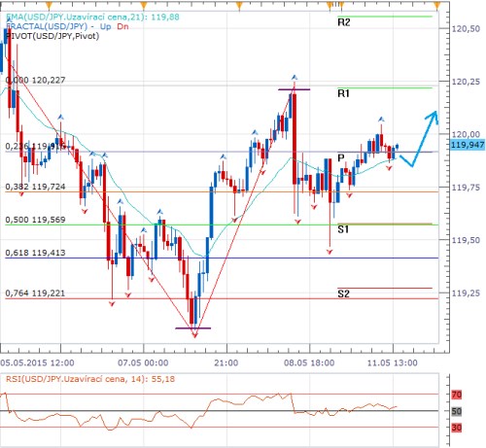Click the Up fractal legend word
Screen dimensions: 486x448
[105, 26]
